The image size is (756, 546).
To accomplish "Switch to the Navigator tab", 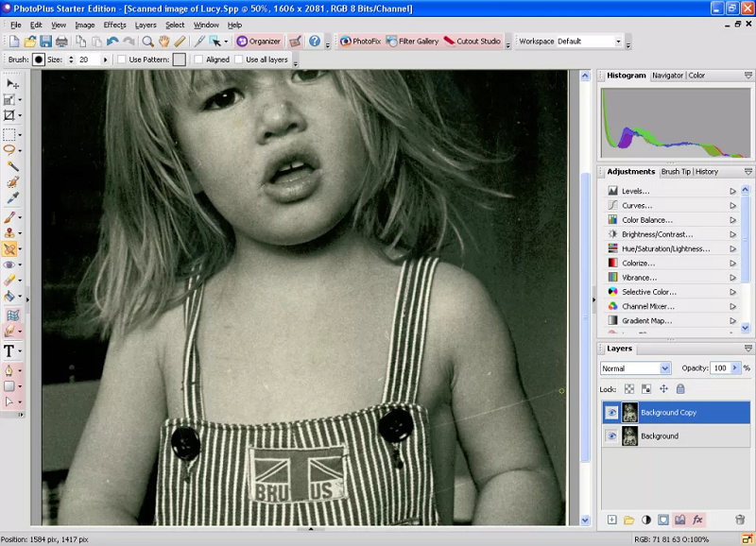I will tap(668, 76).
